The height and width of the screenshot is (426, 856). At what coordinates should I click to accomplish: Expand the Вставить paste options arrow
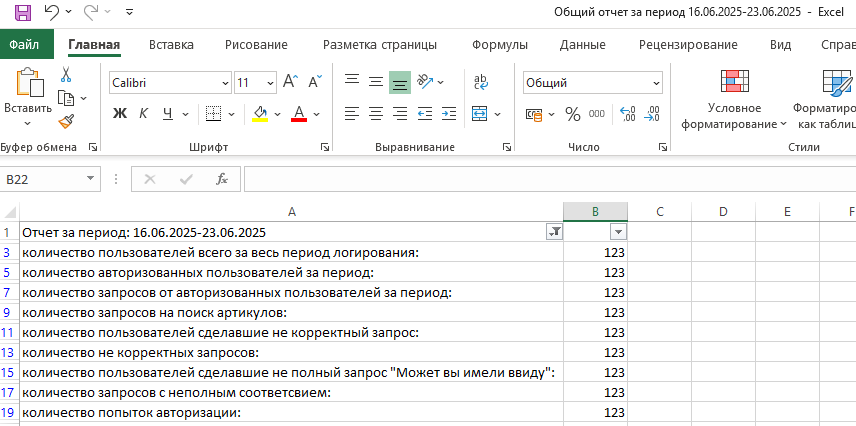27,123
